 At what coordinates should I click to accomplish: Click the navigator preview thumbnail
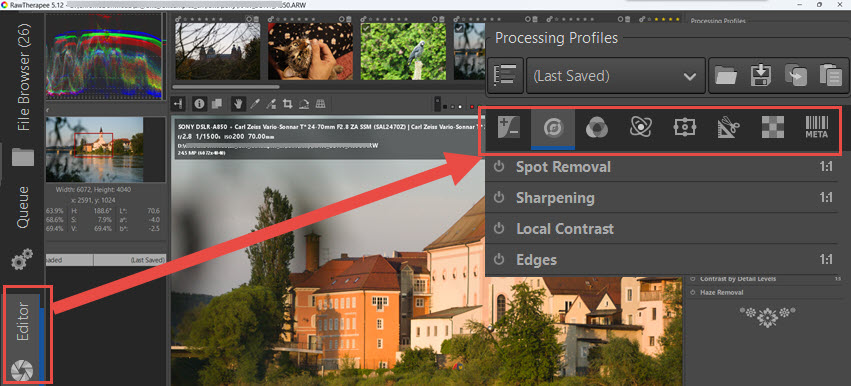click(x=94, y=149)
